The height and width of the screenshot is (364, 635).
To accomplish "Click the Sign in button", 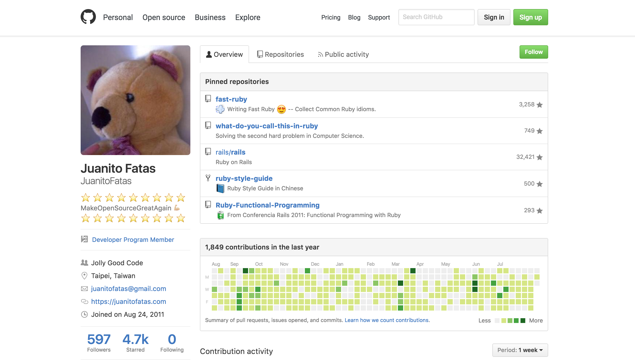I will pos(494,17).
